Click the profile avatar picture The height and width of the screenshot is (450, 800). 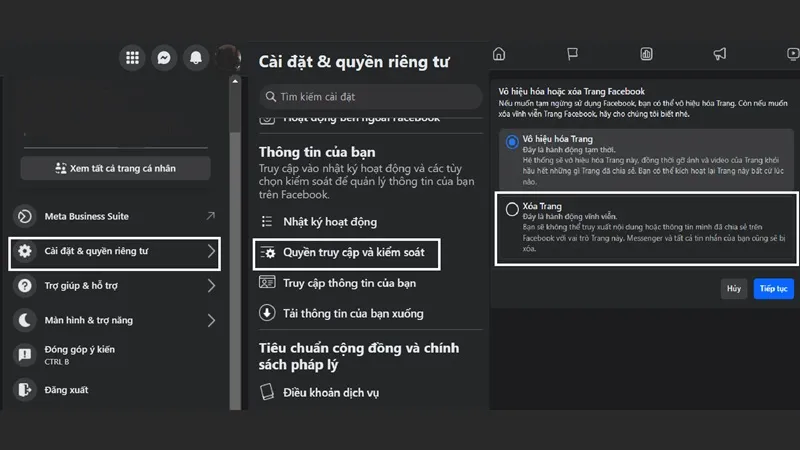[227, 58]
